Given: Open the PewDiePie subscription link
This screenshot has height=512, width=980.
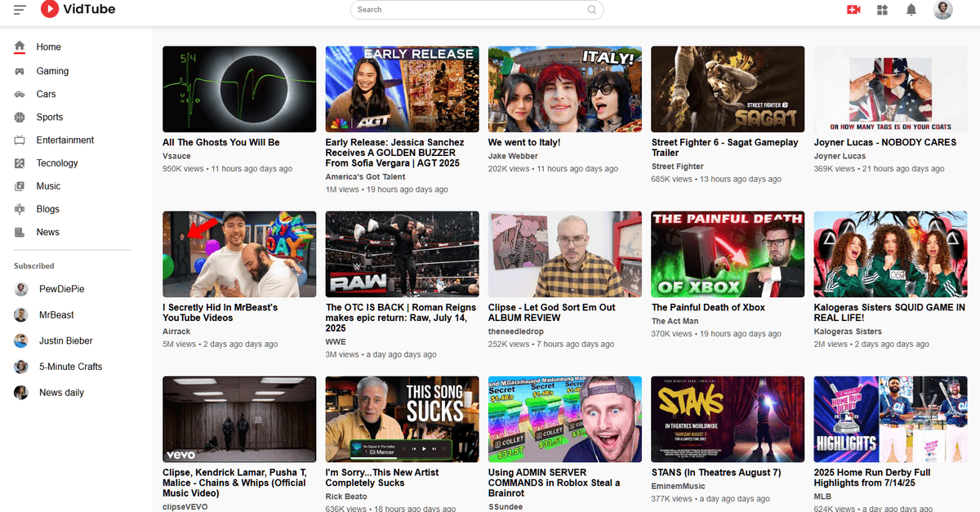Looking at the screenshot, I should (62, 289).
